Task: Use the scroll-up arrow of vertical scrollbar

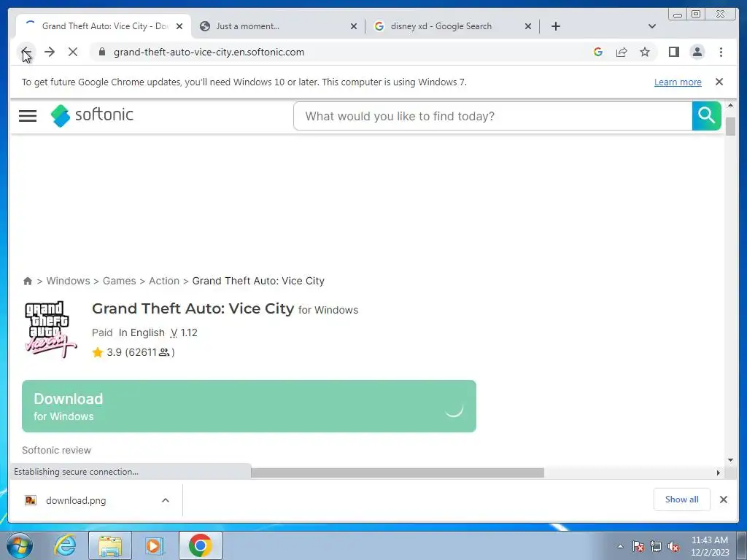Action: coord(731,105)
